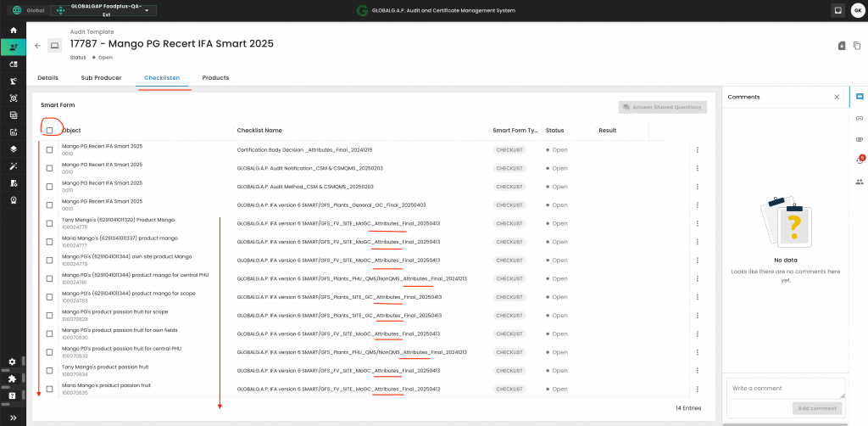Switch to the Products tab
868x426 pixels.
(x=215, y=78)
